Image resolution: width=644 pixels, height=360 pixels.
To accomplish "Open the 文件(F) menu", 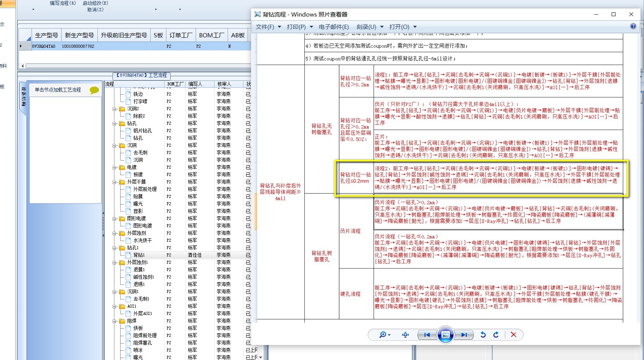I will [x=268, y=27].
